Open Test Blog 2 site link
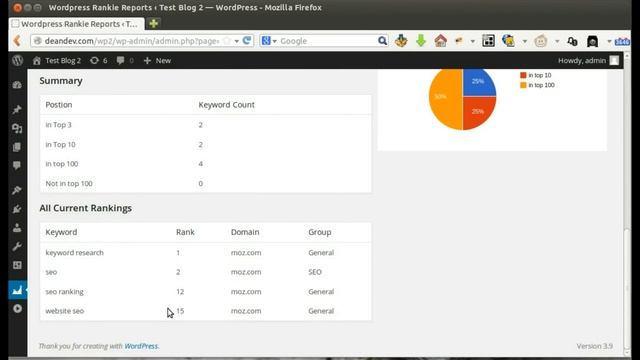The image size is (640, 360). pos(56,60)
